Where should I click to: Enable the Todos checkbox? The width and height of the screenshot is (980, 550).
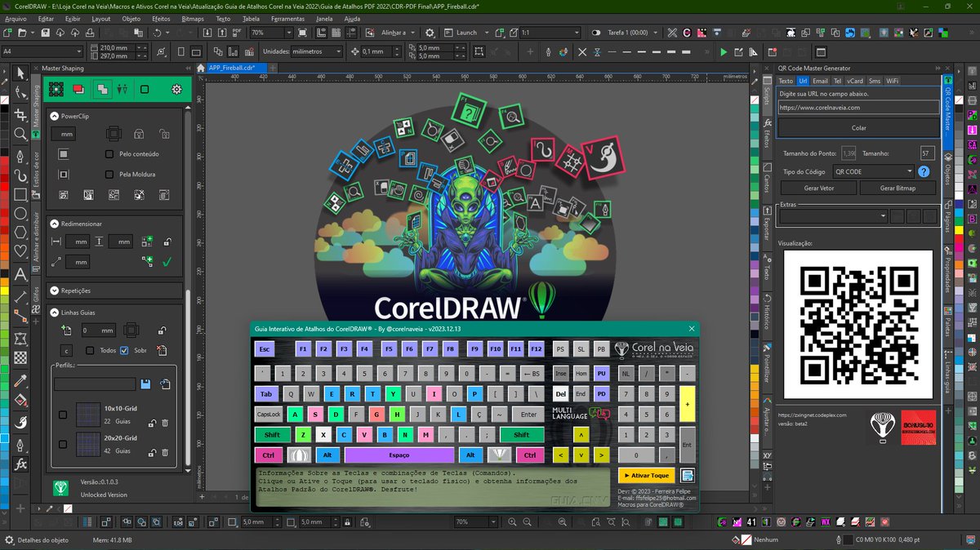[x=90, y=350]
